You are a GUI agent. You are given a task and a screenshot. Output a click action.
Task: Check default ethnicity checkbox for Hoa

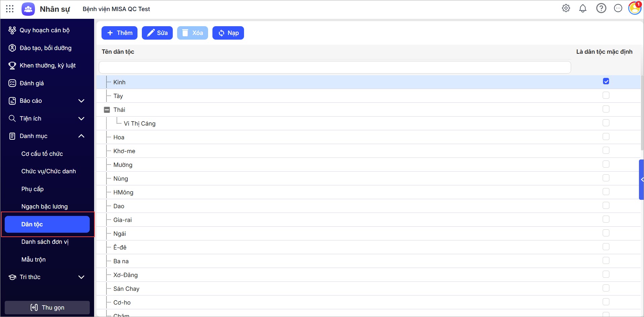click(606, 137)
